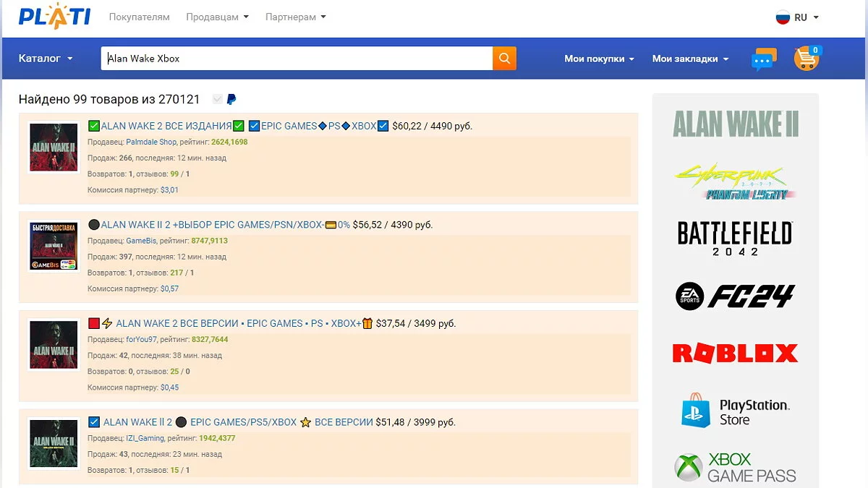This screenshot has width=868, height=488.
Task: Click the Alan Wake Xbox search field
Action: pyautogui.click(x=297, y=59)
